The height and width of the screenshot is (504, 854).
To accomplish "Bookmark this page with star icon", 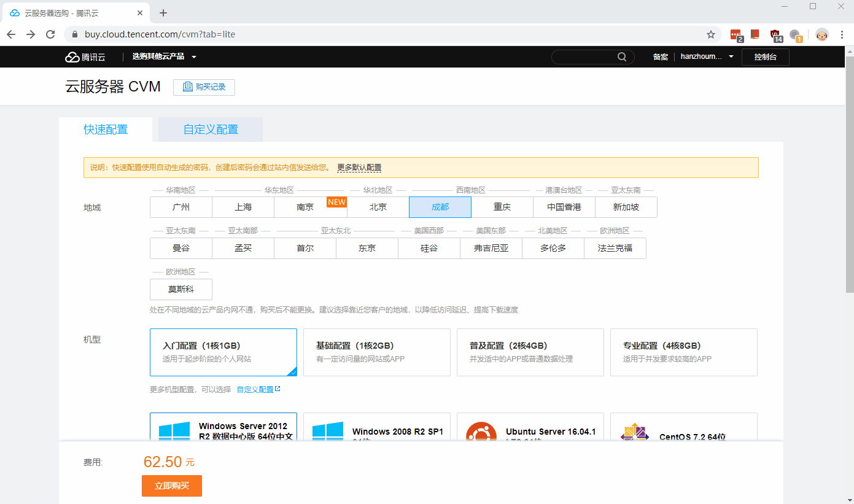I will click(x=711, y=34).
